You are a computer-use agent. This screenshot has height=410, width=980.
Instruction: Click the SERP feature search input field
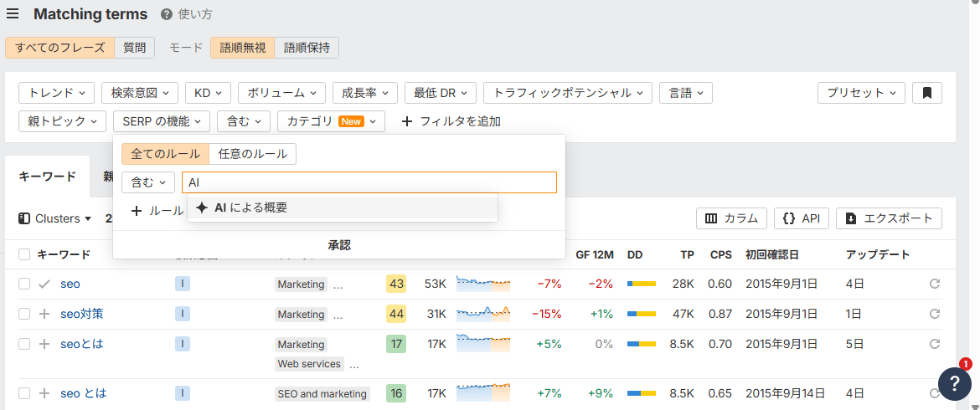point(369,182)
